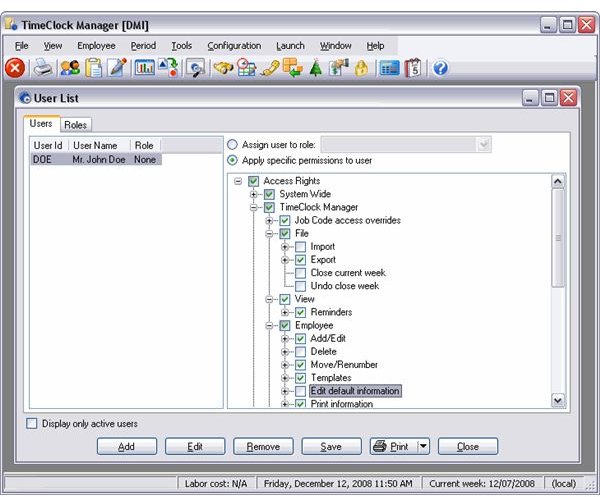Collapse the View node
Viewport: 600px width, 497px height.
point(269,299)
